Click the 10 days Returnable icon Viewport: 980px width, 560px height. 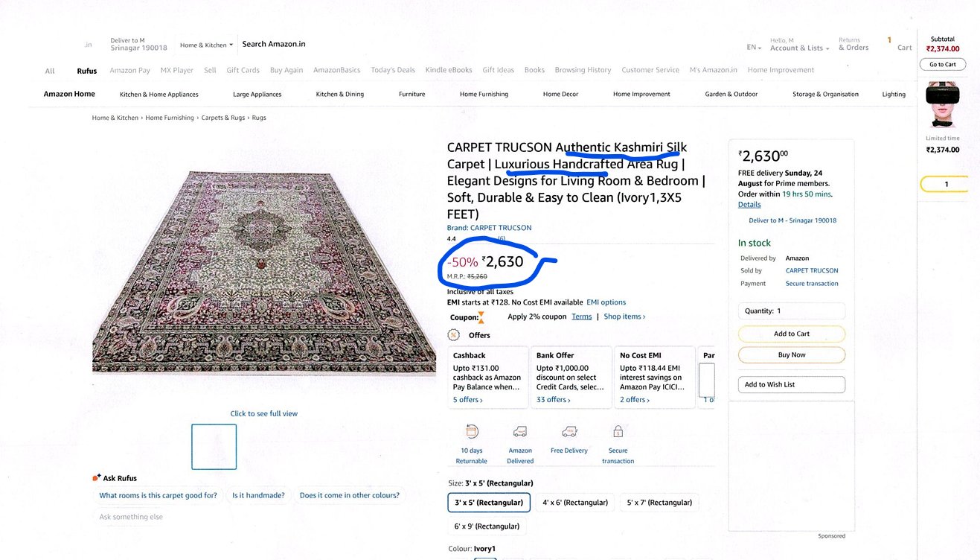tap(472, 430)
